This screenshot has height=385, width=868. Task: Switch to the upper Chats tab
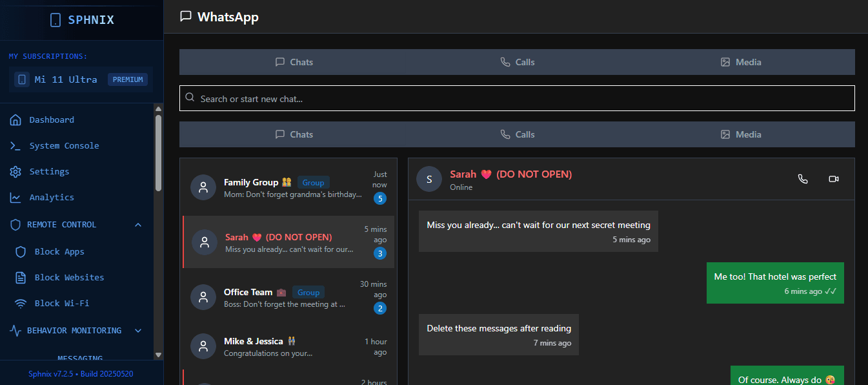point(294,62)
